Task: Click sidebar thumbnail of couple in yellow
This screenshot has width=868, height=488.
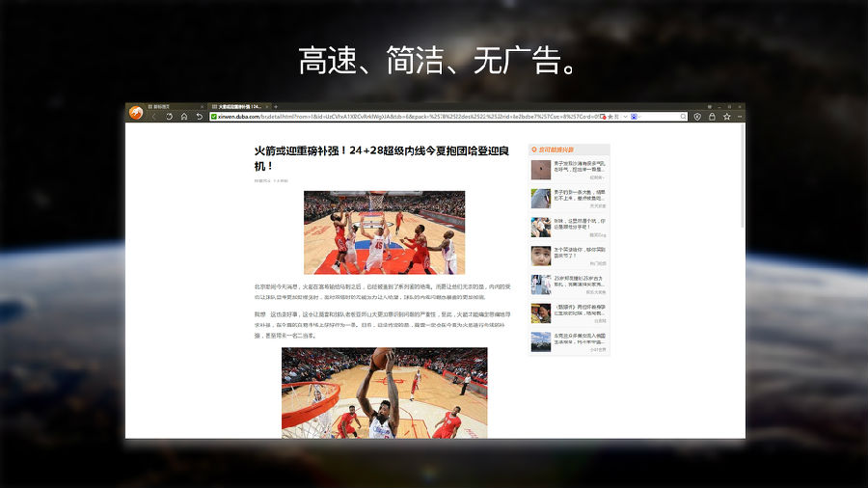Action: [541, 313]
